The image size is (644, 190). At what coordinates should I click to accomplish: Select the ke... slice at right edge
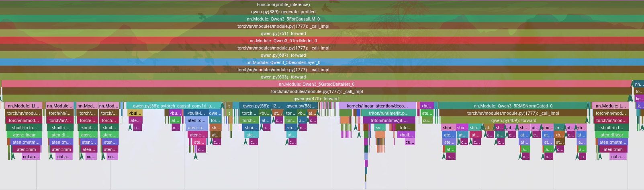tap(640, 99)
